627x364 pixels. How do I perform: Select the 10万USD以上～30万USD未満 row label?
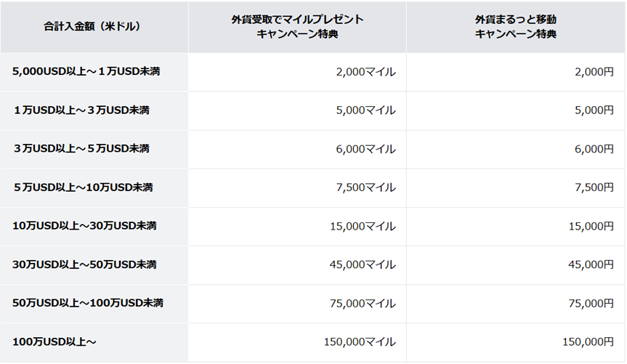[x=84, y=226]
